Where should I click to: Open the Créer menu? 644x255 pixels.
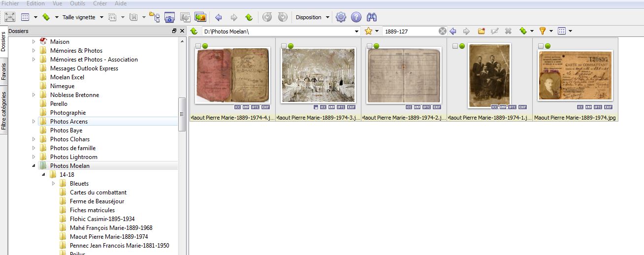point(100,3)
